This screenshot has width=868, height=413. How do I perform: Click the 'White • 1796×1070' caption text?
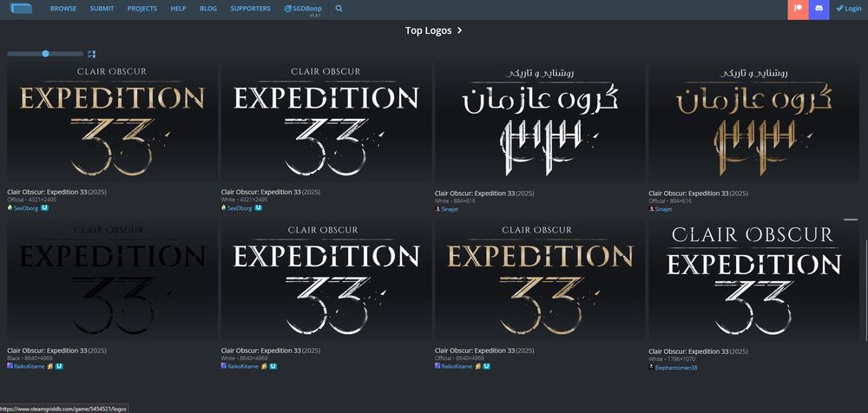tap(672, 360)
